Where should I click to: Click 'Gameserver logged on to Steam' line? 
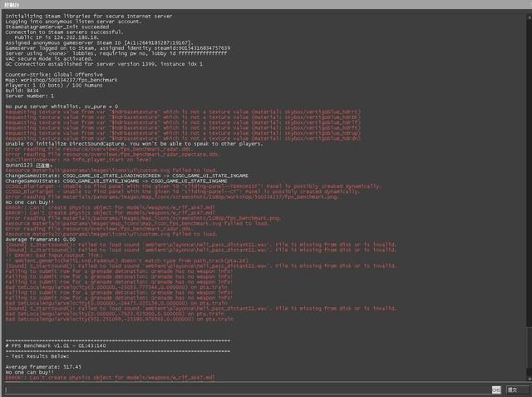[118, 48]
